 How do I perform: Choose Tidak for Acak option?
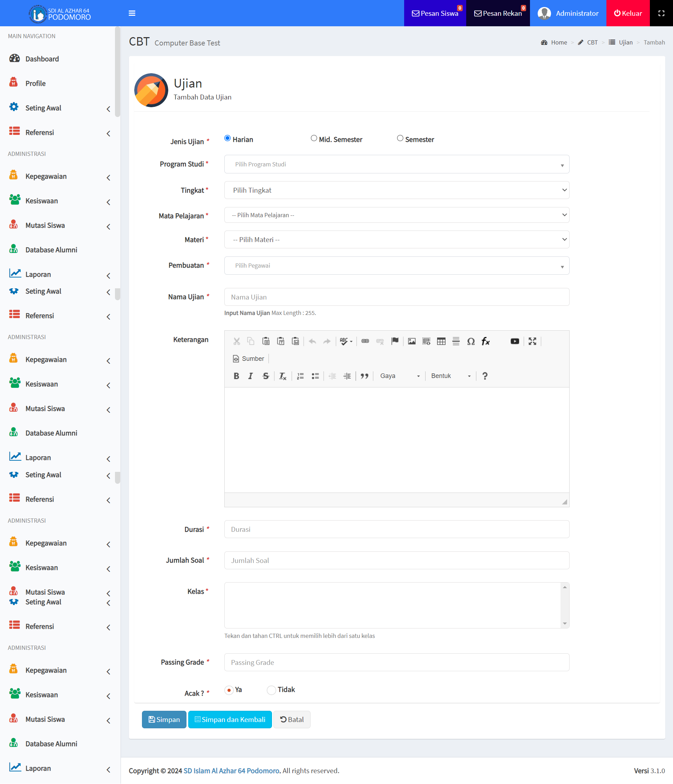click(271, 690)
